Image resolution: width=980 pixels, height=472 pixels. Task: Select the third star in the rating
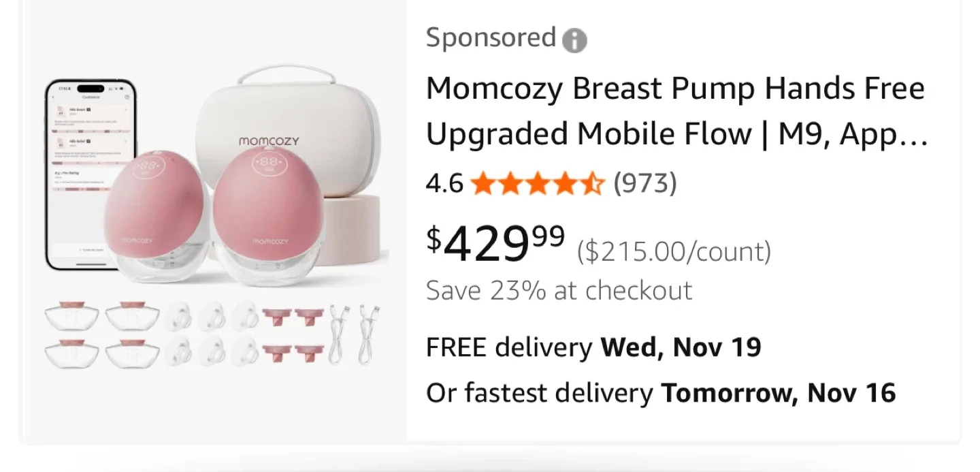point(537,183)
